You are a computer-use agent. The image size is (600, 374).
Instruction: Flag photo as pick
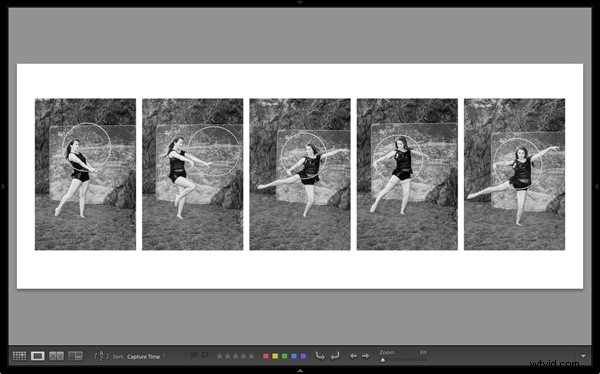click(194, 356)
